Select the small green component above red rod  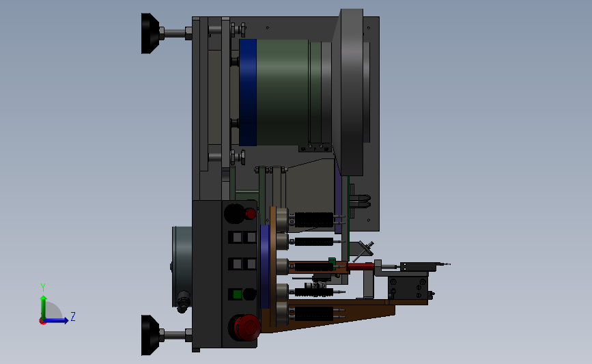tap(332, 262)
